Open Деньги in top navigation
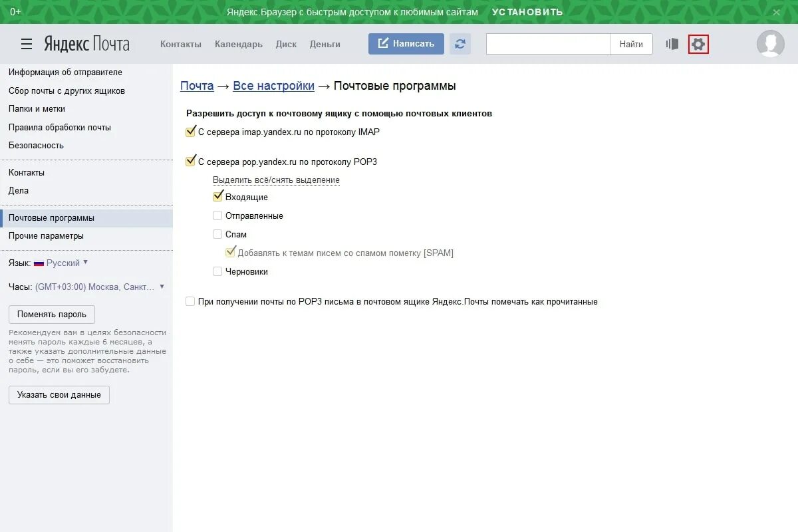798x532 pixels. (x=325, y=44)
